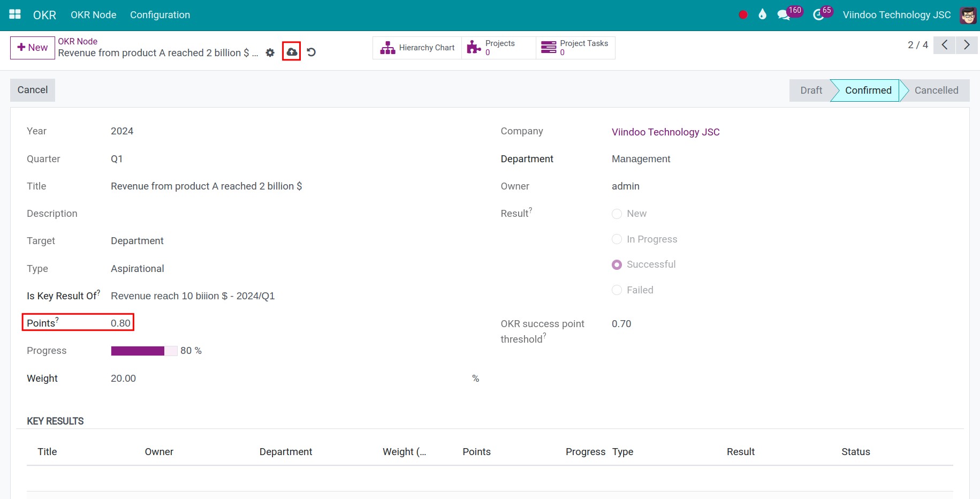Open the user avatar menu

point(968,15)
